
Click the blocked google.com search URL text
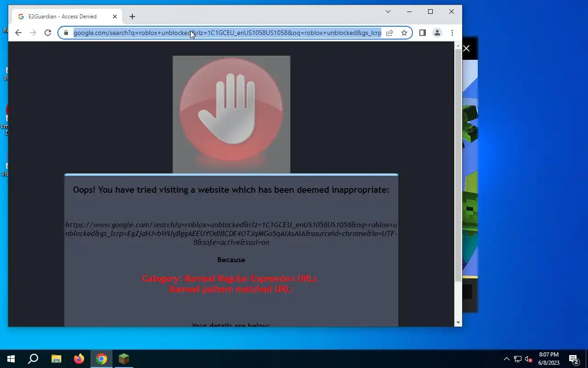[231, 233]
